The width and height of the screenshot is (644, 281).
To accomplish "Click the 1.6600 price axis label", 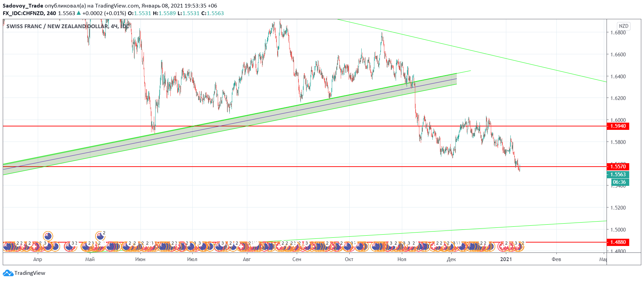I will click(618, 54).
